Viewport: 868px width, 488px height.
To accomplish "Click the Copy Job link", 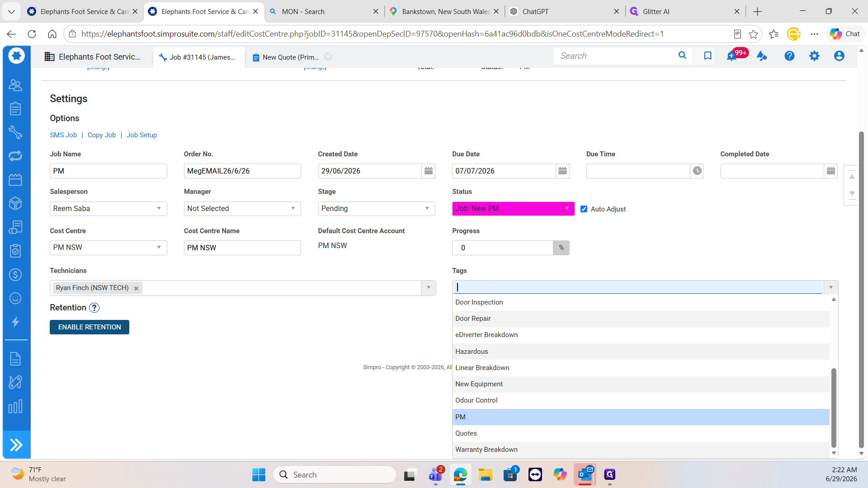I will click(102, 135).
